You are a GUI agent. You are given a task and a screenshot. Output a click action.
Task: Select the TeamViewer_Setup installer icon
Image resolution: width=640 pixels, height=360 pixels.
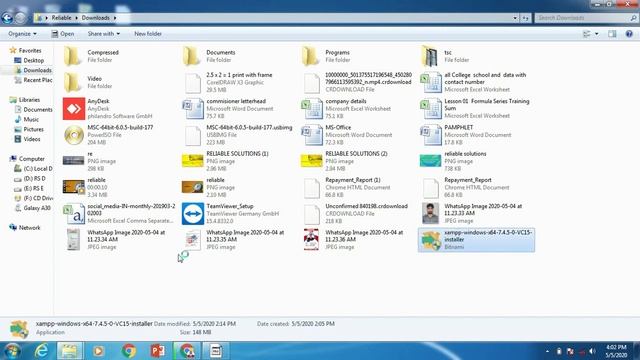tap(193, 213)
